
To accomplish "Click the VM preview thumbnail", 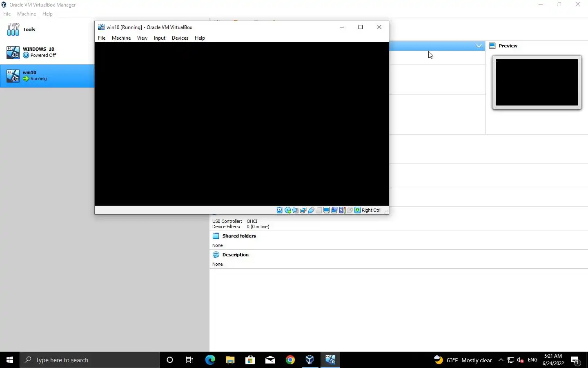I will [x=537, y=83].
